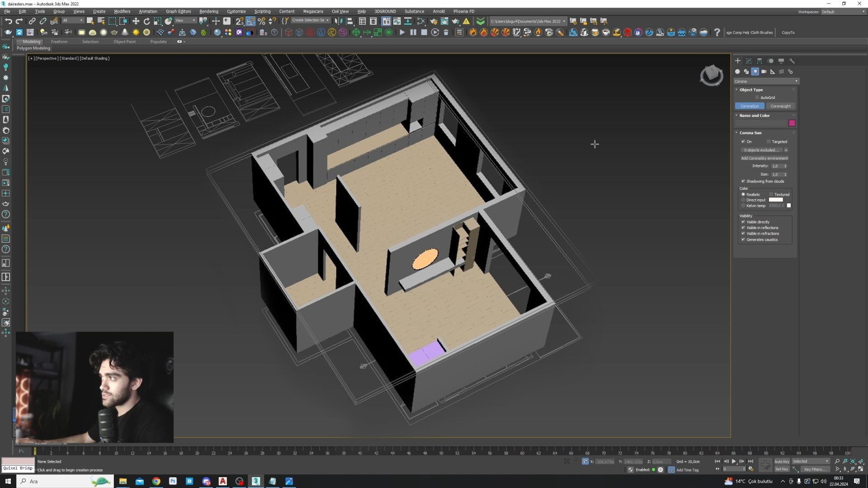Screen dimensions: 868x488
Task: Click the magenta object color swatch
Action: (x=792, y=123)
